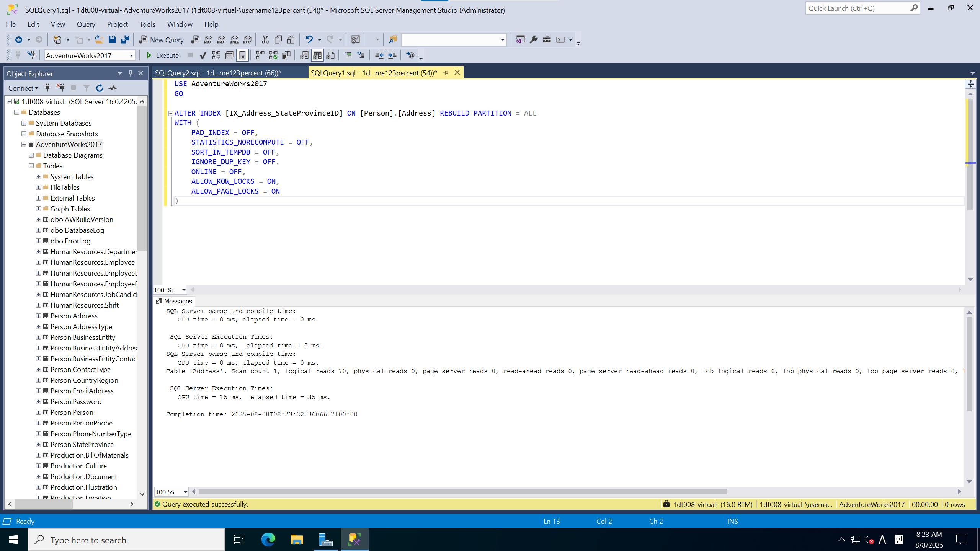980x551 pixels.
Task: Click the Execute button
Action: click(x=163, y=55)
